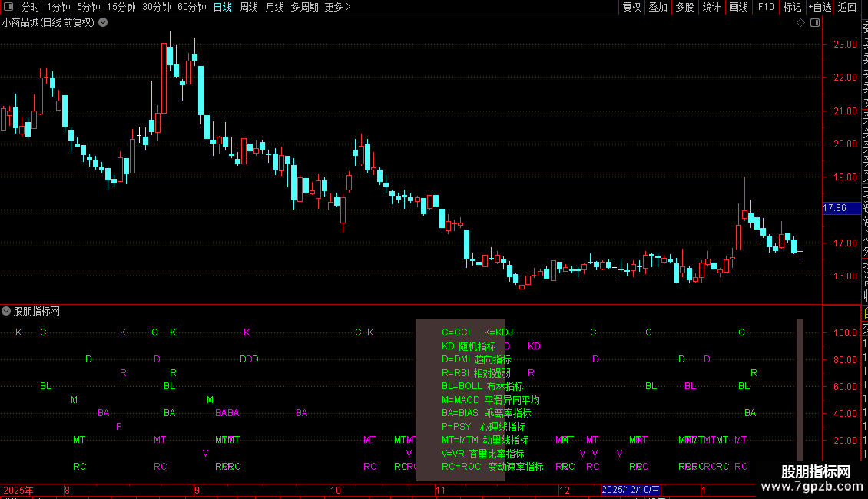Click month 11 on the time axis
The width and height of the screenshot is (868, 499).
(x=440, y=490)
